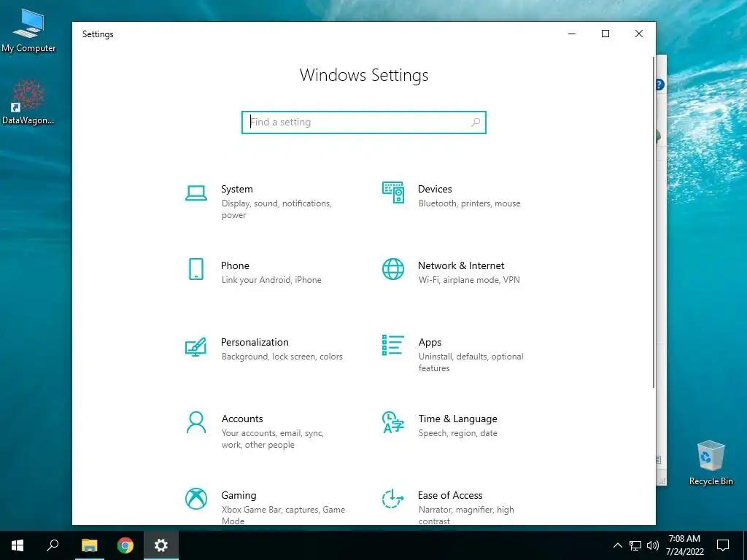747x560 pixels.
Task: Click 'Uninstall, defaults, optional features' text
Action: tap(471, 362)
